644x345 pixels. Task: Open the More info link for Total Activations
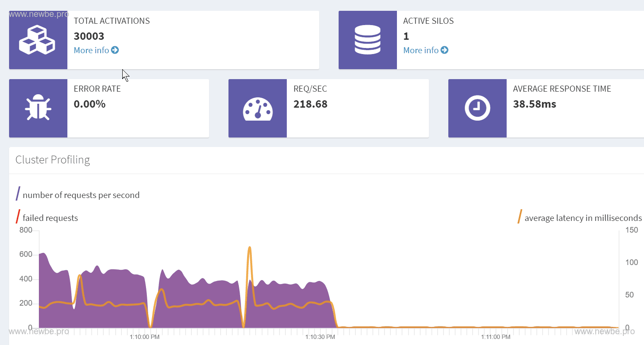[92, 50]
